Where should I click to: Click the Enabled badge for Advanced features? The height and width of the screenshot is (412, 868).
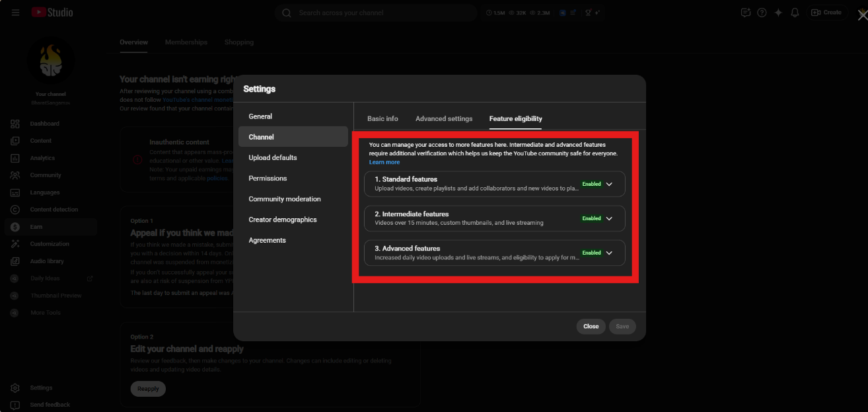[x=592, y=253]
